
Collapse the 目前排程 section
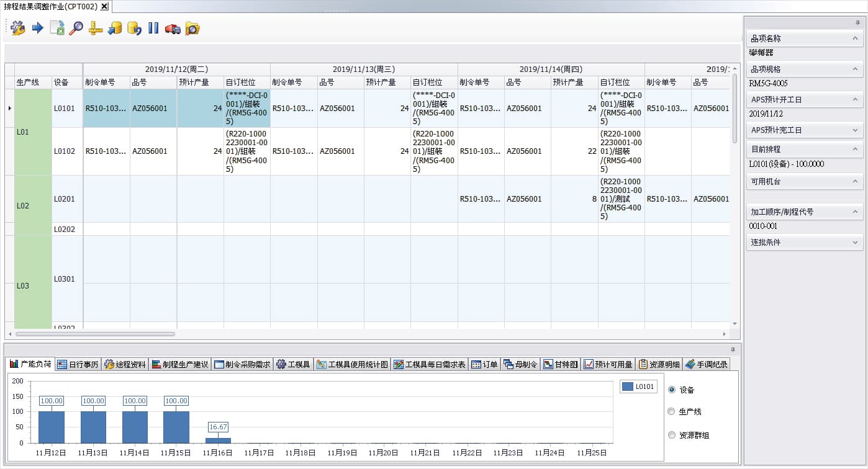(855, 150)
